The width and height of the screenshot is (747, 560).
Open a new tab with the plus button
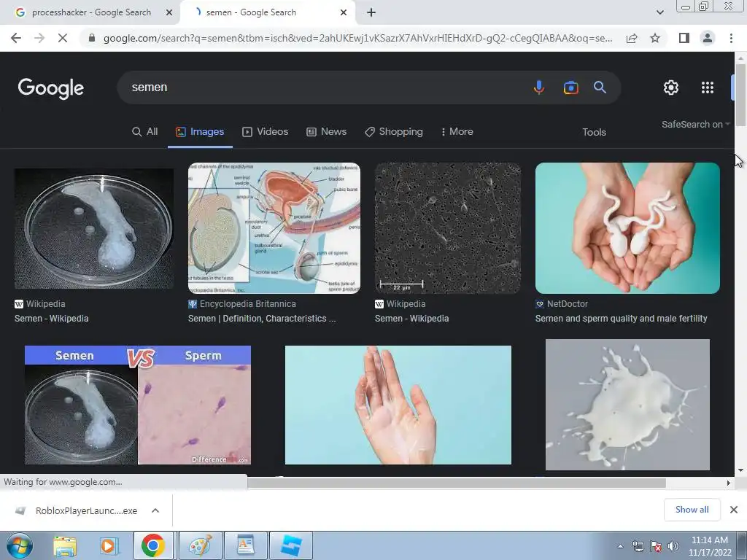[x=371, y=13]
